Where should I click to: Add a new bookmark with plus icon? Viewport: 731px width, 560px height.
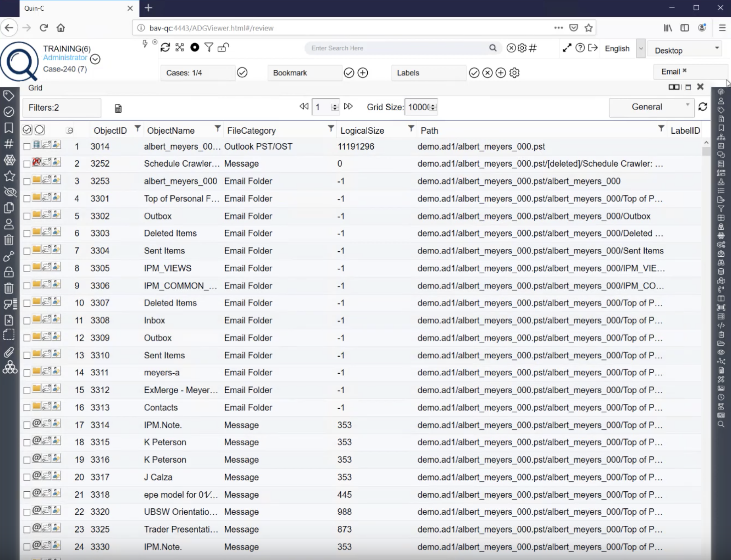pos(363,73)
